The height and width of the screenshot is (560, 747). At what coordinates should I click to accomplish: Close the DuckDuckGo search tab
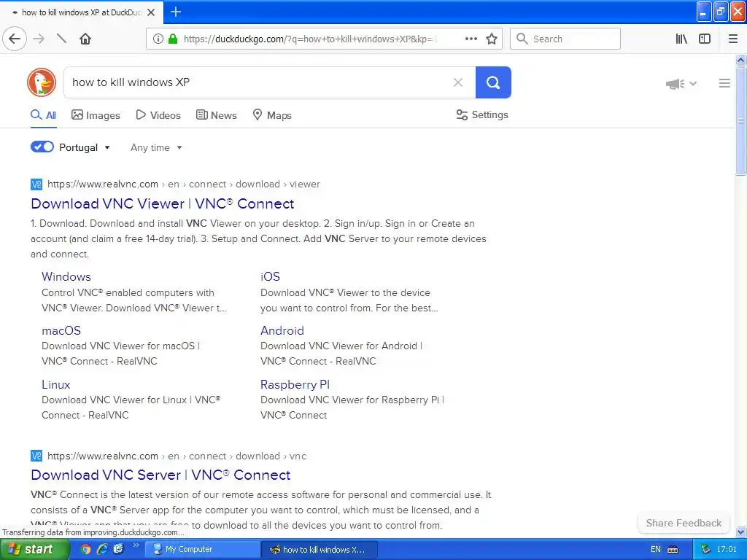[151, 12]
